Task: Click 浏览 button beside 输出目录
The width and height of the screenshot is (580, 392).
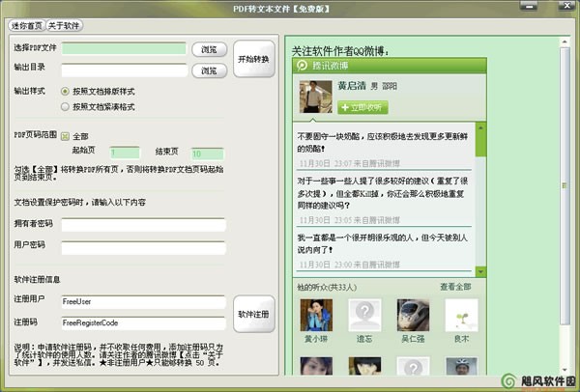Action: point(210,70)
